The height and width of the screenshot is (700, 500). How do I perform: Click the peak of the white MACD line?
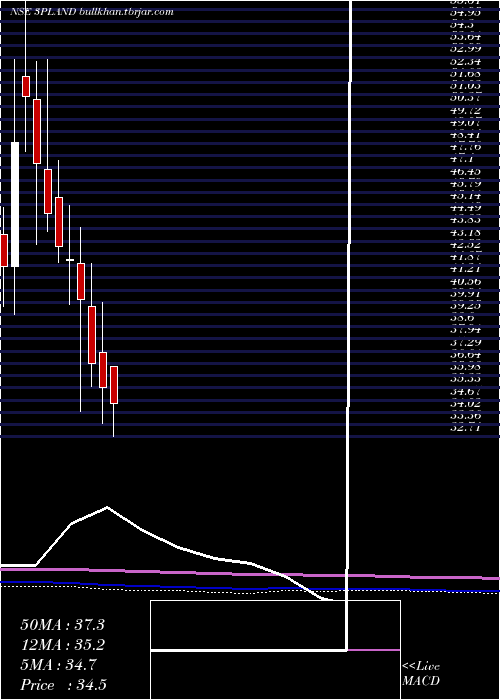click(107, 507)
